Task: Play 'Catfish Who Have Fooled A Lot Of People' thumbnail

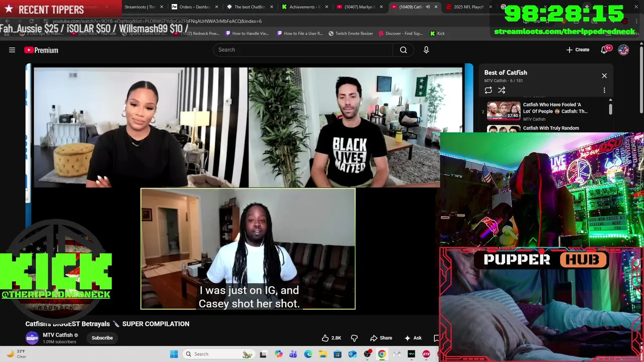Action: [504, 111]
